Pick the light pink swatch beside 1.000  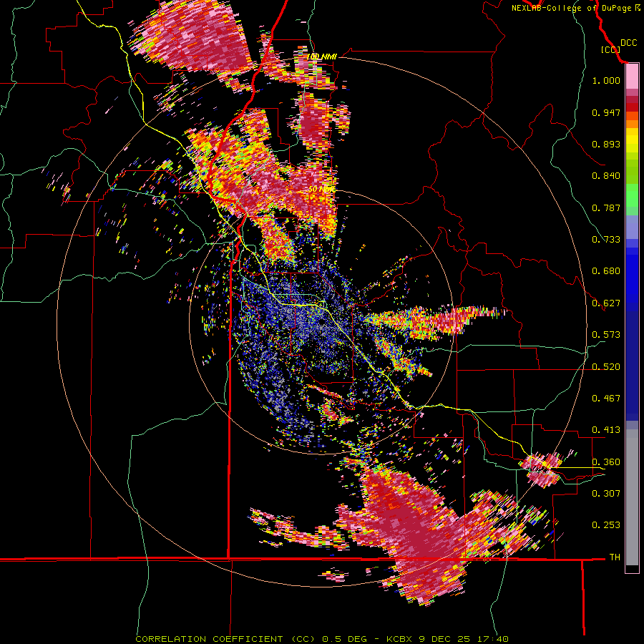(632, 77)
